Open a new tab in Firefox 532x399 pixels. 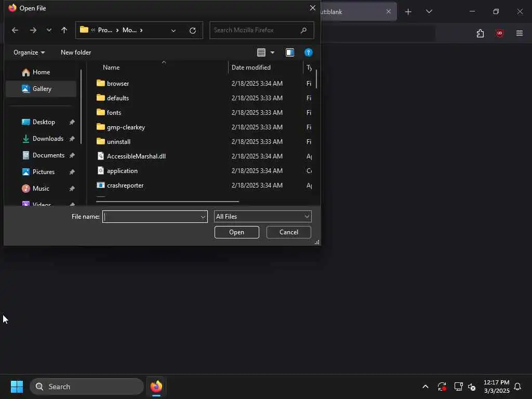[x=408, y=12]
